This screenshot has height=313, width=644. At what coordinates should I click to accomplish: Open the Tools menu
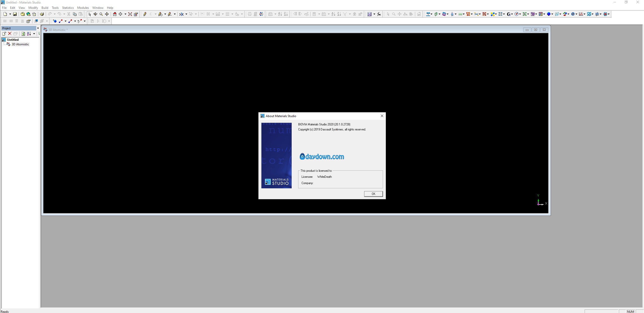(x=55, y=8)
